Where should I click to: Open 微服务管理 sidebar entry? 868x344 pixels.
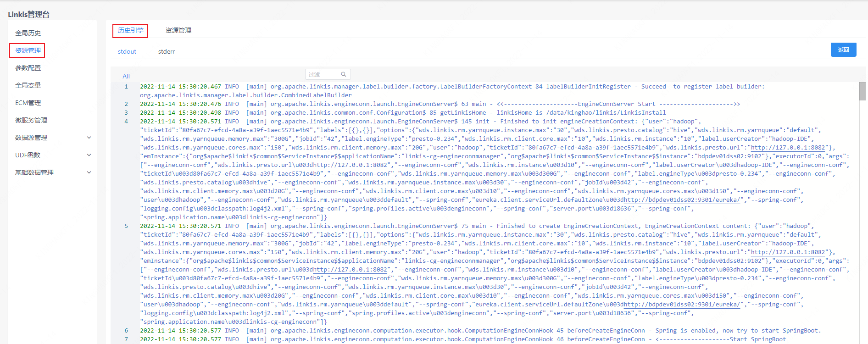[x=31, y=120]
